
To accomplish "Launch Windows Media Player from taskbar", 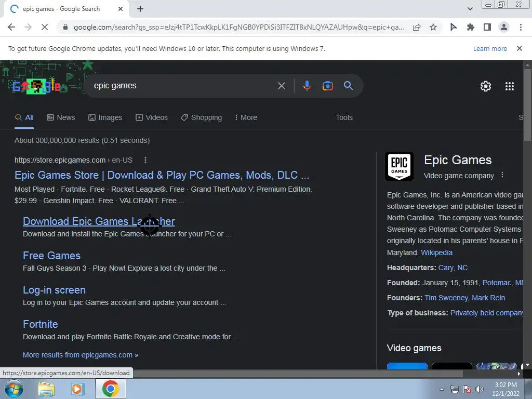I will click(x=77, y=389).
